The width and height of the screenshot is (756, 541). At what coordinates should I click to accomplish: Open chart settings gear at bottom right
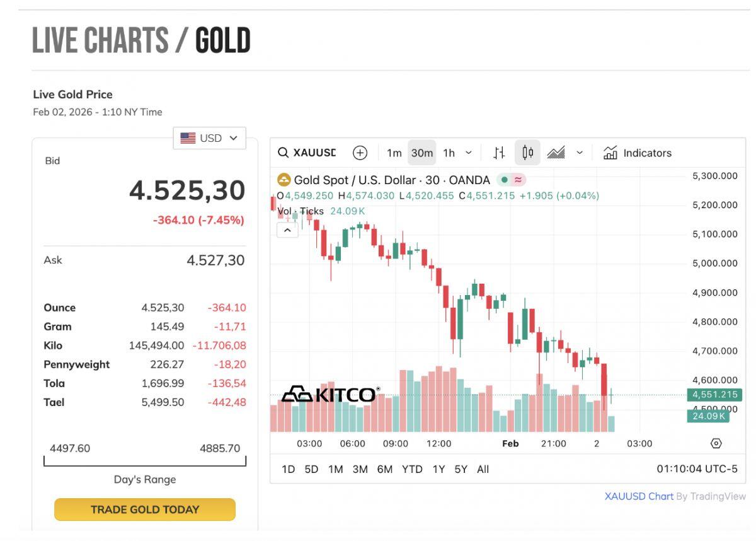(x=716, y=443)
